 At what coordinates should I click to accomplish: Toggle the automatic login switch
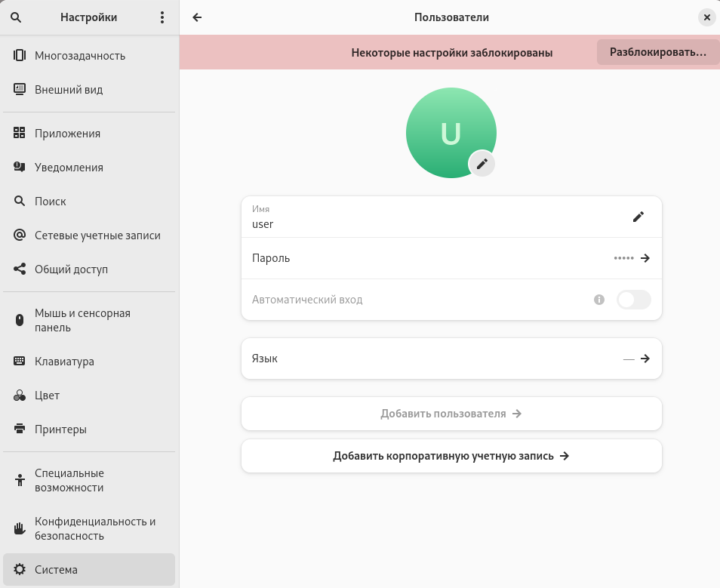point(633,300)
